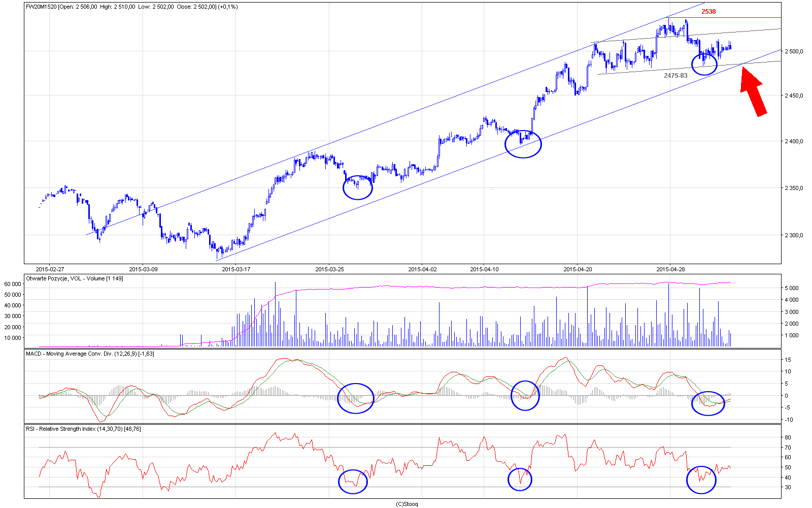Viewport: 812px width, 508px height.
Task: Click the 2 000 volume axis label
Action: click(792, 324)
